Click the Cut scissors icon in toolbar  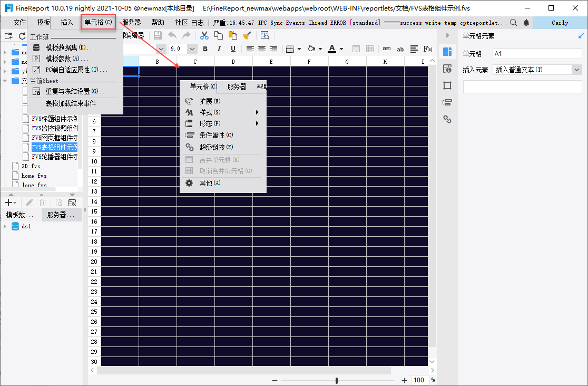[x=204, y=35]
